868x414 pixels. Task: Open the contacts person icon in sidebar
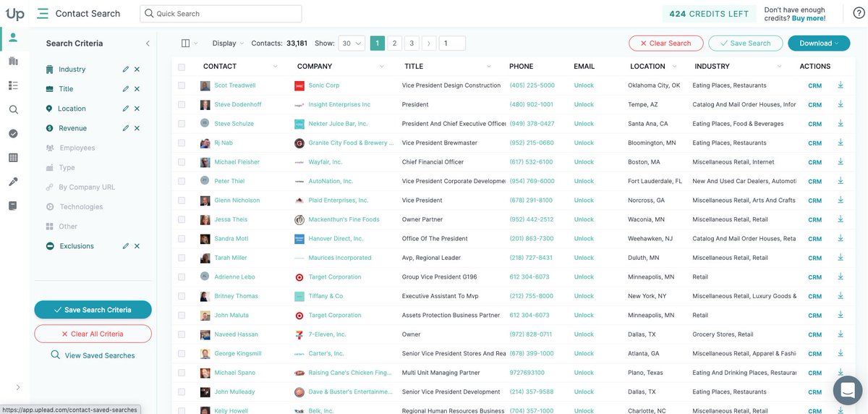[x=13, y=38]
